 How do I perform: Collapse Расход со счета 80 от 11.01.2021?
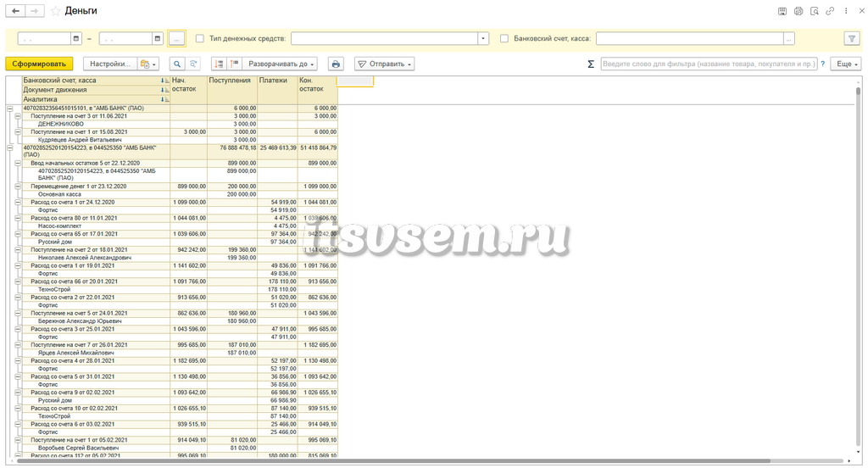(18, 218)
